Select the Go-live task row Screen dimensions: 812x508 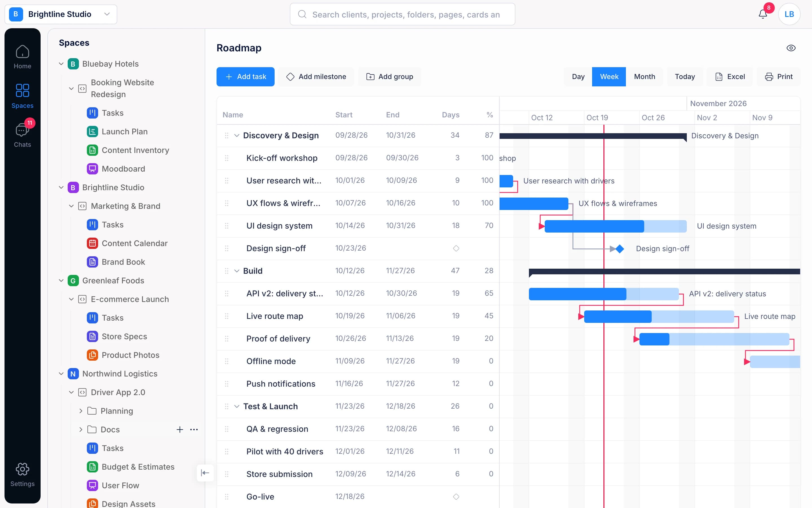pos(358,497)
